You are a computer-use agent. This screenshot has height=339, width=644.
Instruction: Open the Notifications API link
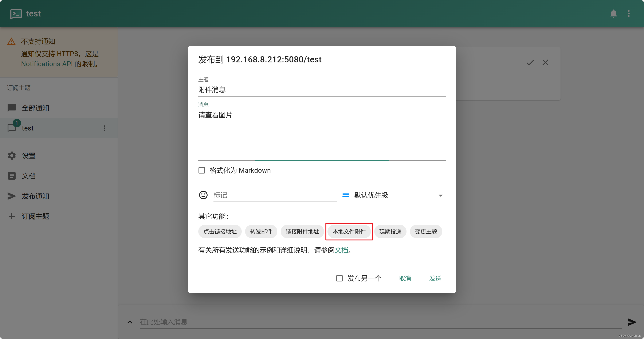pos(47,64)
